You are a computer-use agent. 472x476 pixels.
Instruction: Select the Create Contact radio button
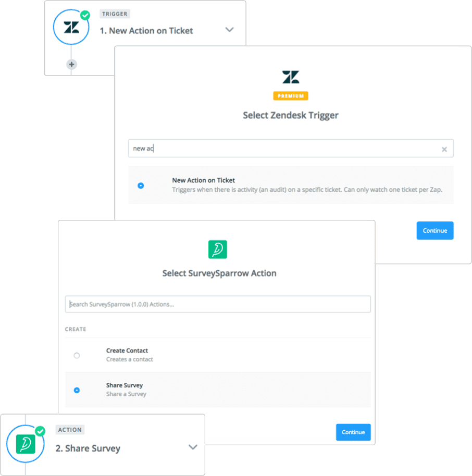(77, 356)
